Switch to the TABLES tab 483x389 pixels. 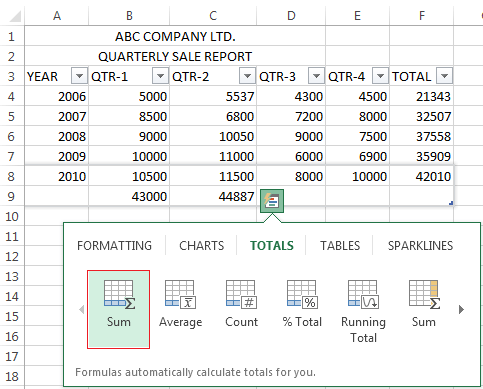(x=340, y=246)
